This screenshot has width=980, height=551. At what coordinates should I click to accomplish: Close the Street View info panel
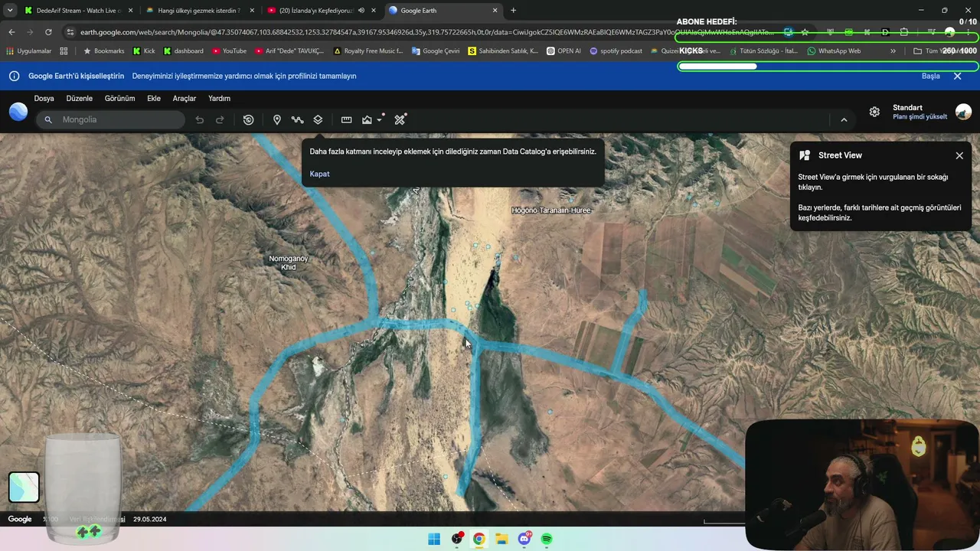point(959,155)
